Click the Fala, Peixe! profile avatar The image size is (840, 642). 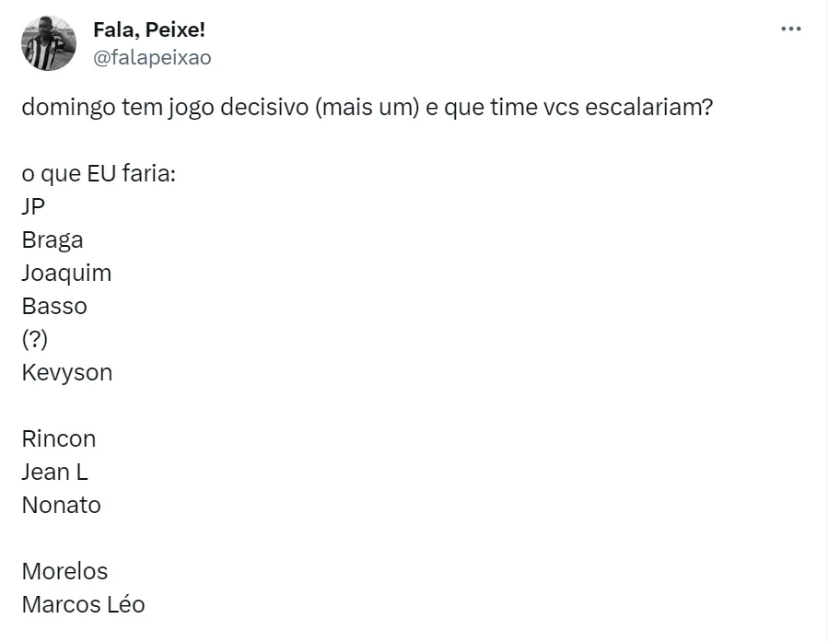pyautogui.click(x=49, y=43)
